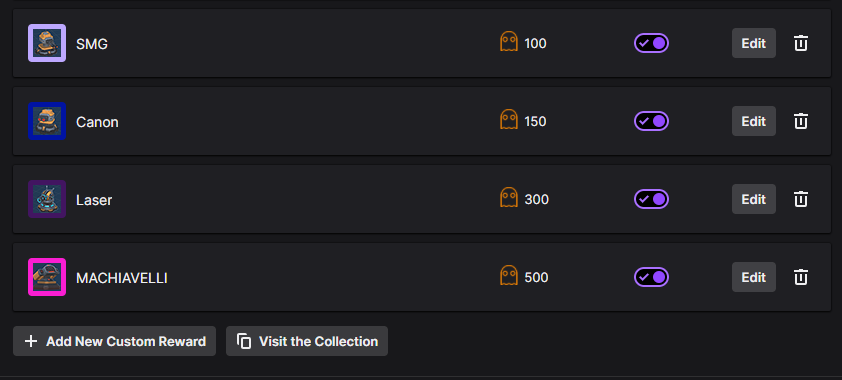The width and height of the screenshot is (842, 380).
Task: Open Edit for the Canon reward
Action: click(x=753, y=121)
